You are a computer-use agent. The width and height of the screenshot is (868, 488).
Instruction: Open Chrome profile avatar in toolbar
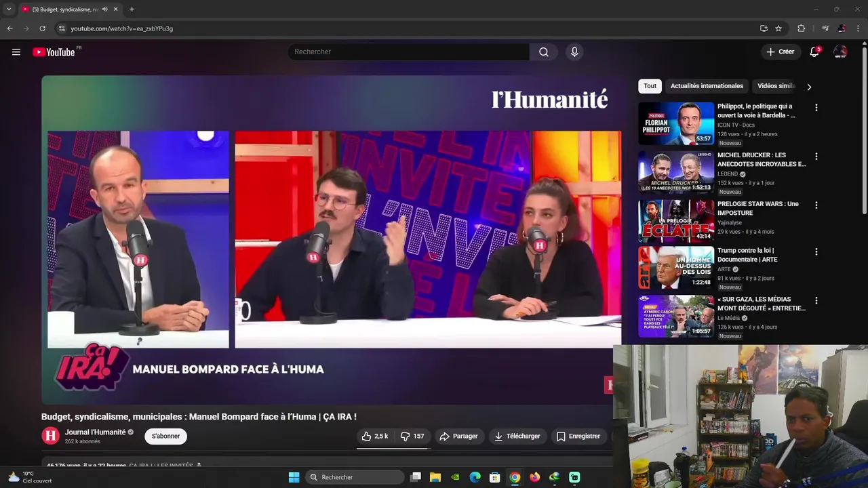point(842,28)
